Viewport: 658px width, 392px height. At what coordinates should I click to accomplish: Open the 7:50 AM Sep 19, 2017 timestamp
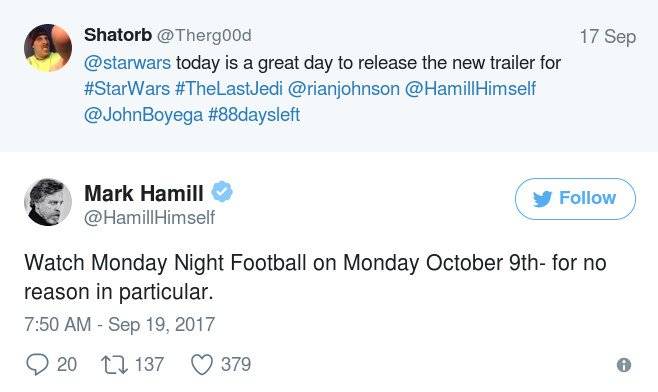pyautogui.click(x=120, y=324)
